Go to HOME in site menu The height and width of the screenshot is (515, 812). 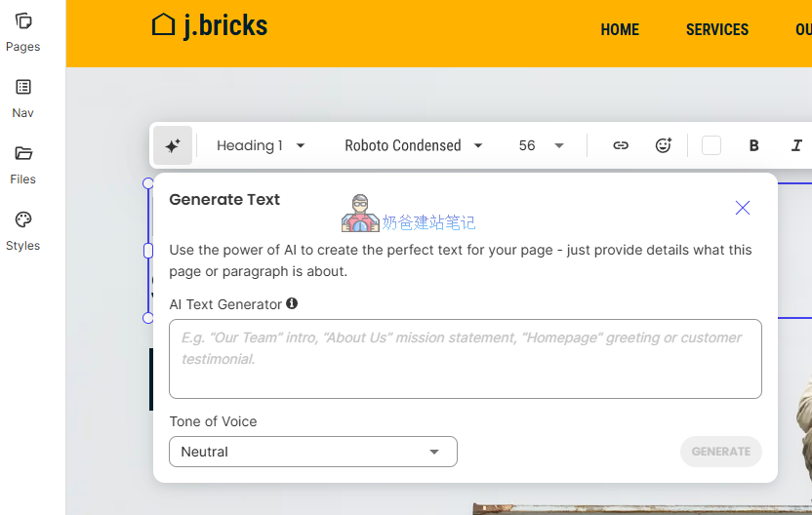coord(620,30)
